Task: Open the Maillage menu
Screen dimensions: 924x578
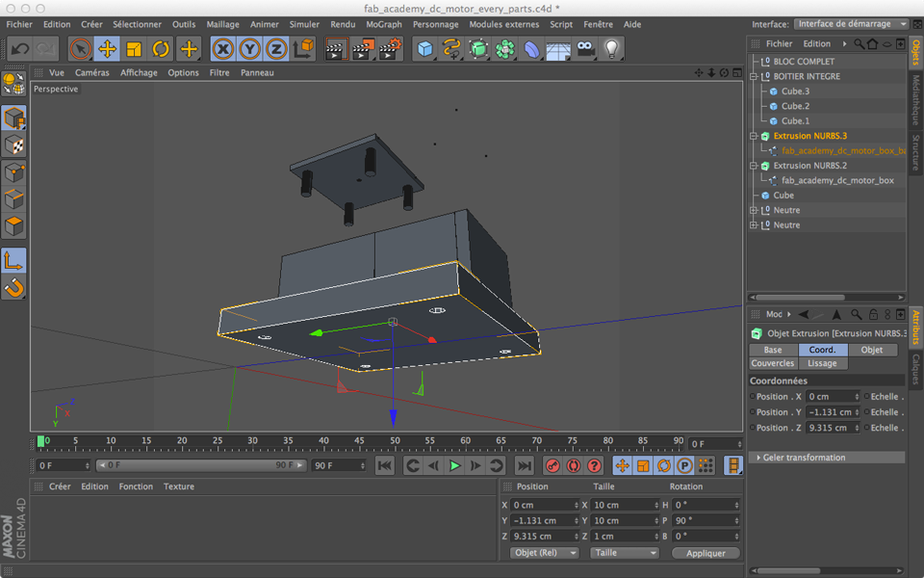Action: tap(222, 24)
